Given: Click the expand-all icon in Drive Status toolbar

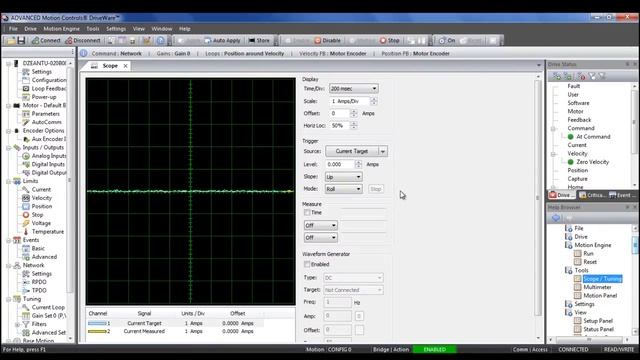Looking at the screenshot, I should pos(556,76).
